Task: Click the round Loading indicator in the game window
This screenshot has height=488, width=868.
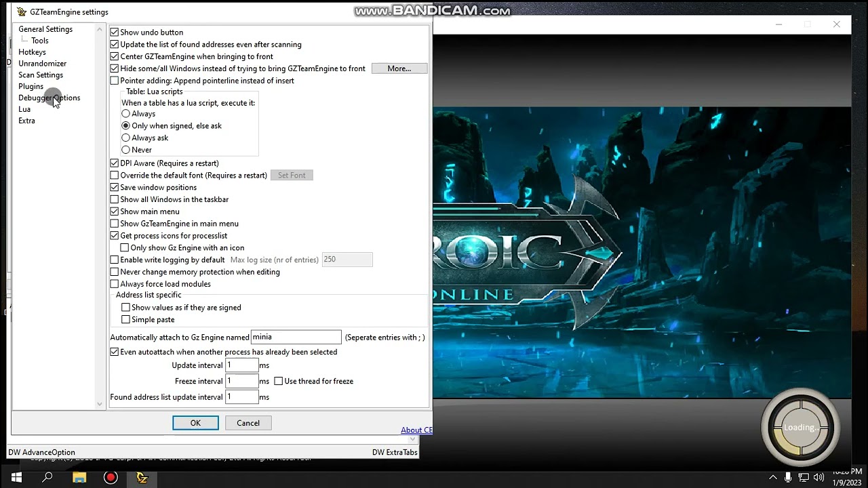Action: 801,428
